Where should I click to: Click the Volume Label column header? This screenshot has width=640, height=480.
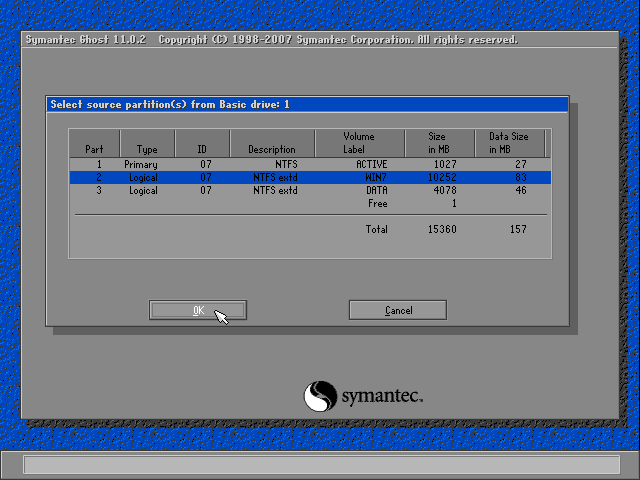[359, 143]
